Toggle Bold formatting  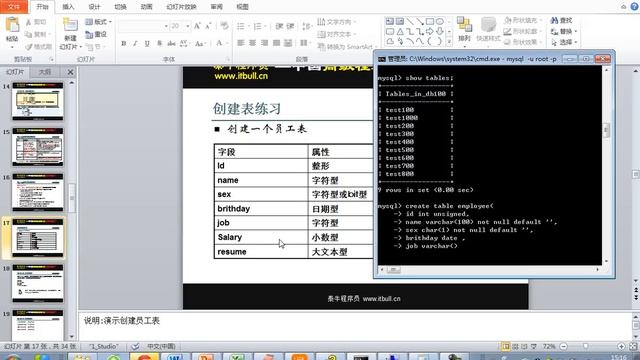point(124,43)
